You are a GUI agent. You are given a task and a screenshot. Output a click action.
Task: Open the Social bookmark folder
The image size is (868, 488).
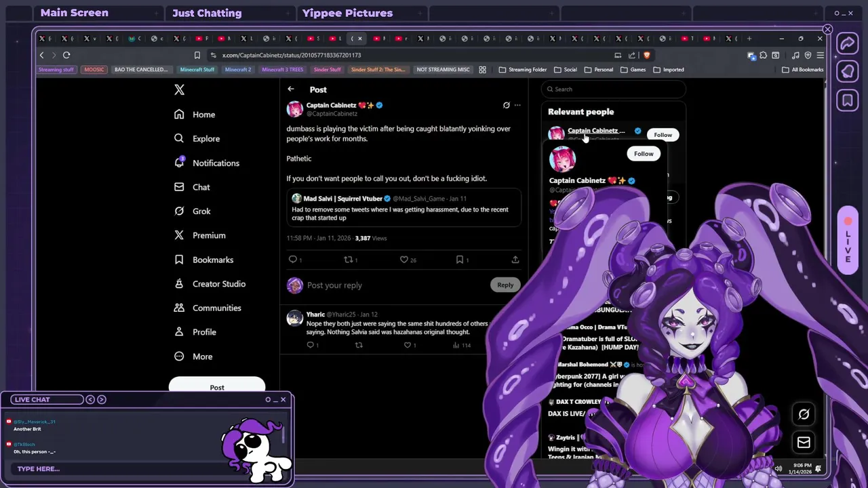566,69
